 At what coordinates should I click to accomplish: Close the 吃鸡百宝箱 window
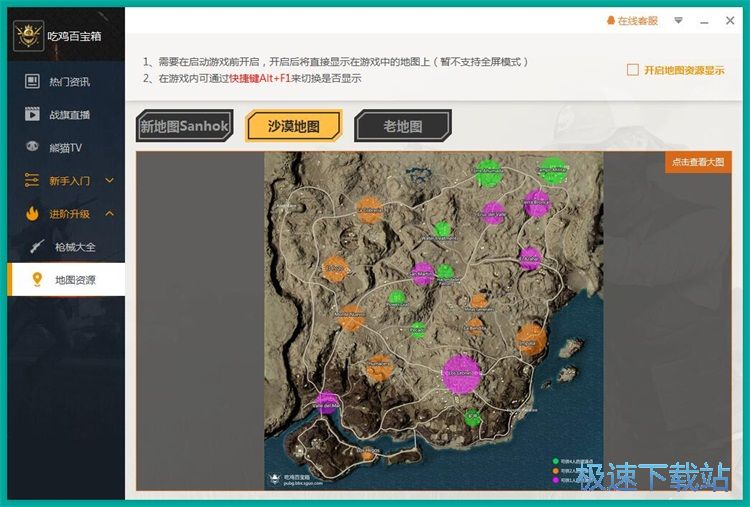point(730,20)
